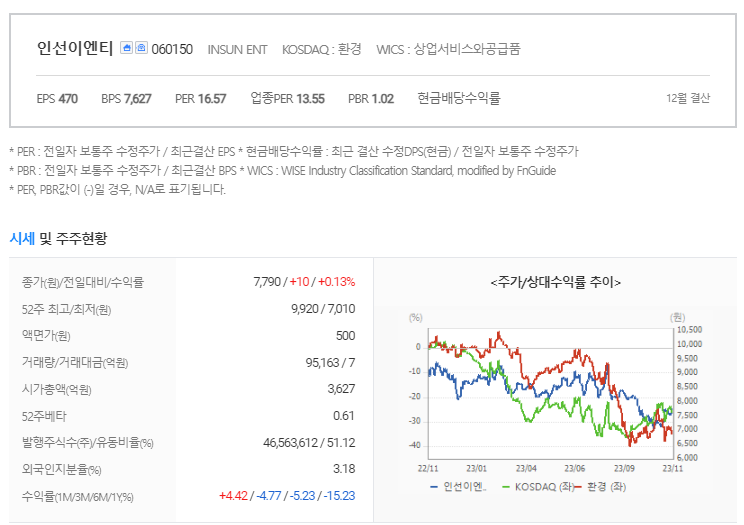Click the foreign ownership 3.18 value

344,469
